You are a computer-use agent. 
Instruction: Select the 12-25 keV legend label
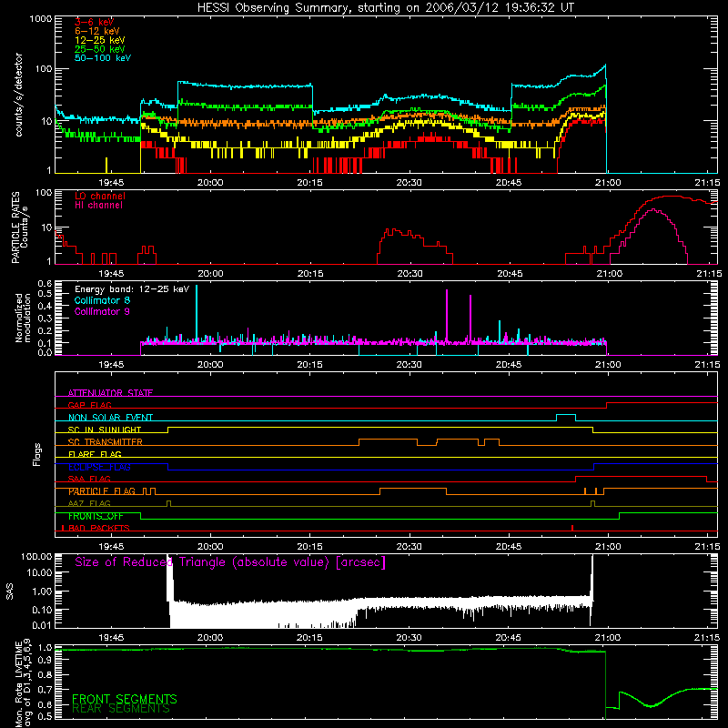point(100,40)
